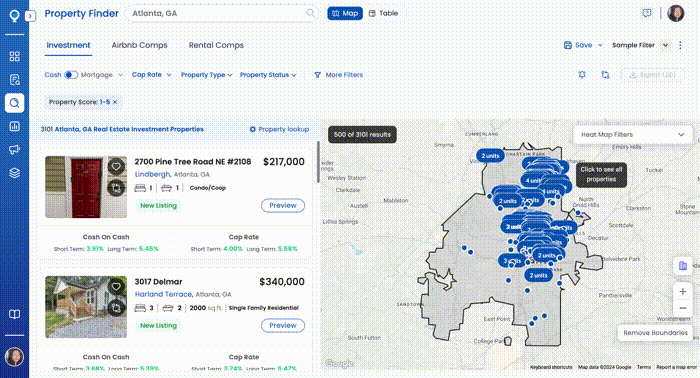Favorite the 3017 Delmar listing heart
The image size is (700, 378).
(x=116, y=287)
